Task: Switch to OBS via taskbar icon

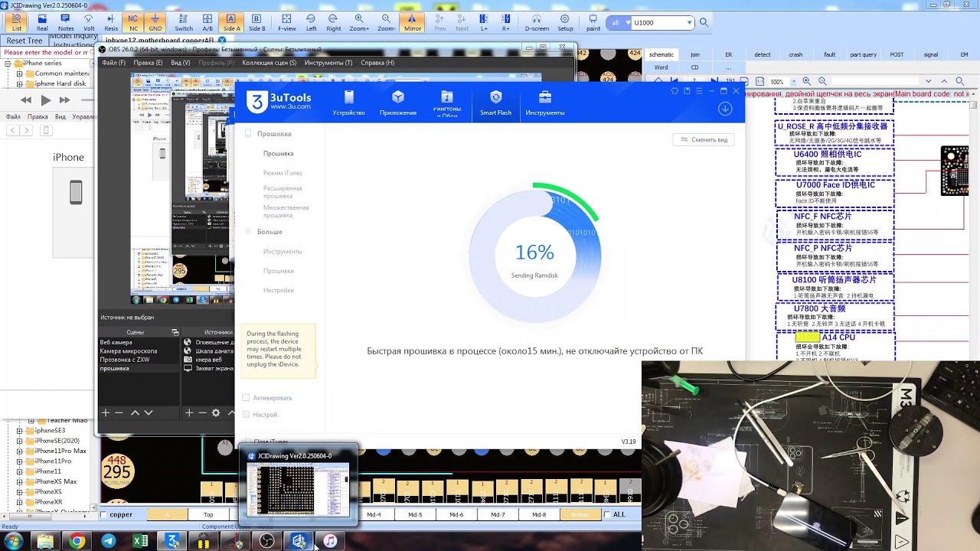Action: pyautogui.click(x=266, y=541)
